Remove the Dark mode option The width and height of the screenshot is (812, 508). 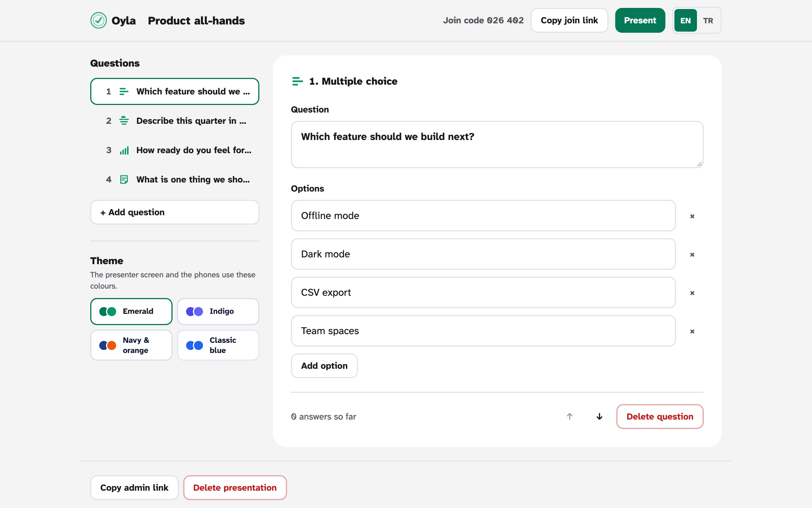click(x=692, y=254)
